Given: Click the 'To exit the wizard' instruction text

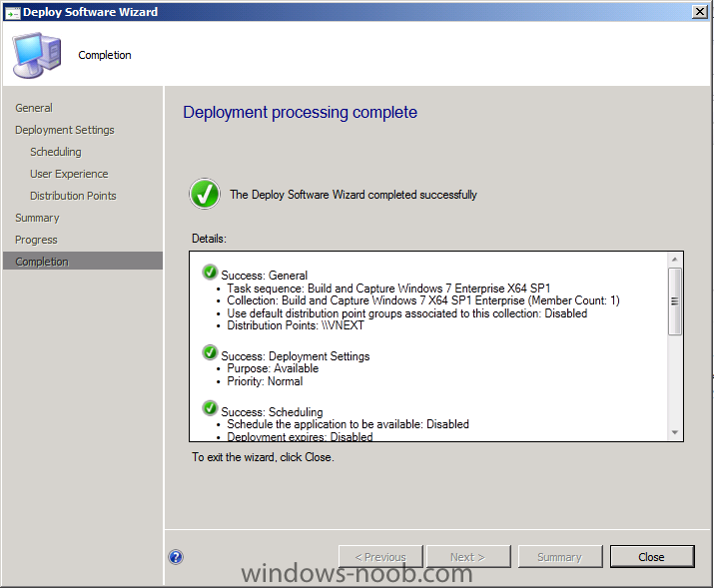Looking at the screenshot, I should click(263, 457).
